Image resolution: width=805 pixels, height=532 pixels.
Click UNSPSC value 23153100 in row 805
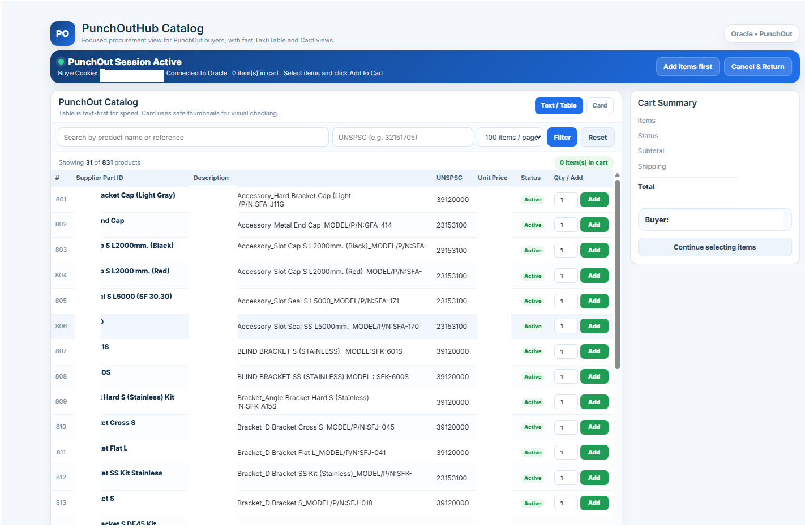click(x=452, y=301)
